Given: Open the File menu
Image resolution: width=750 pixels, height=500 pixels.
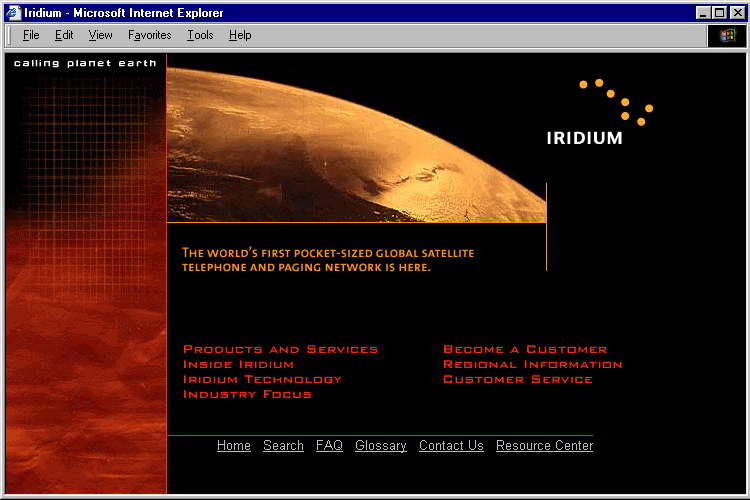Looking at the screenshot, I should point(31,35).
